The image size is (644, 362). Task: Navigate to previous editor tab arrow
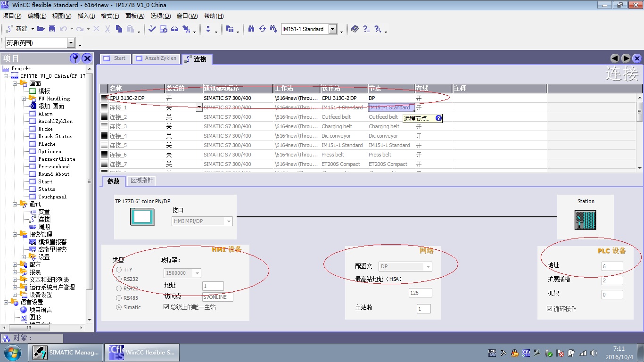tap(615, 58)
